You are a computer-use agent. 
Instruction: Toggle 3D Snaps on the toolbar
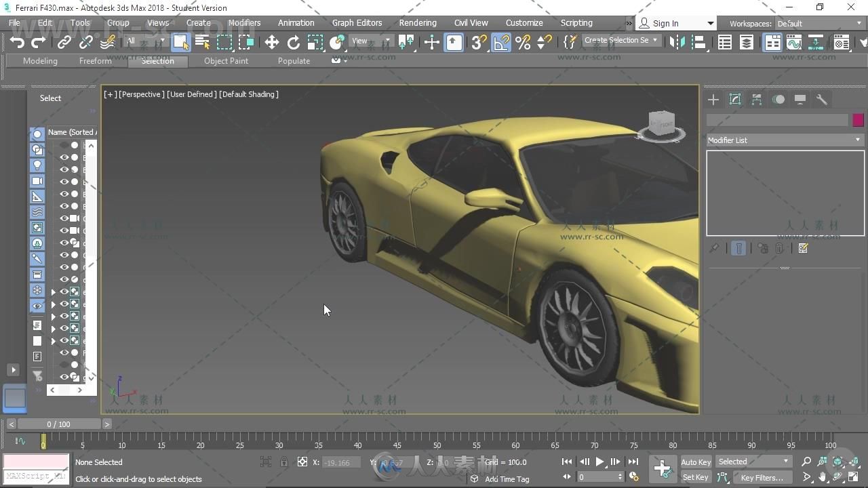[479, 43]
